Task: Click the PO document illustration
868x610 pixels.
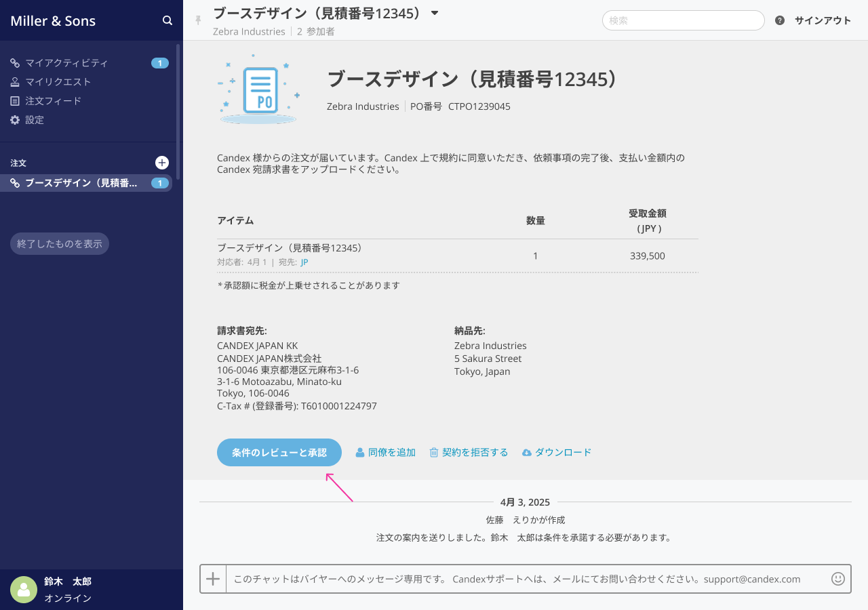Action: pos(259,90)
